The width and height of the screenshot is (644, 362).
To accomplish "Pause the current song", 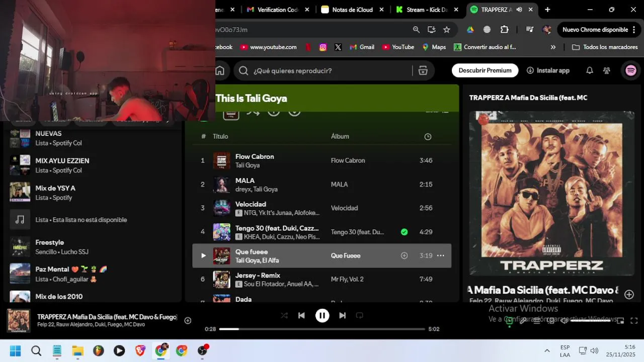I will pos(322,315).
